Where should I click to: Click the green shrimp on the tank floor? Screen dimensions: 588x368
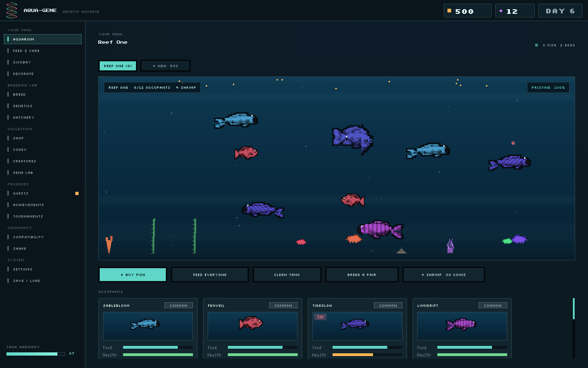(507, 241)
